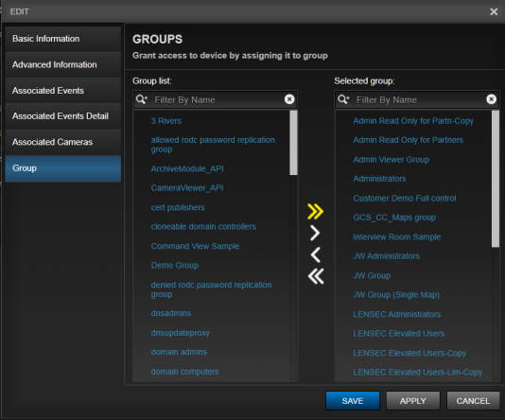Close the EDIT dialog window
Screen dimensions: 505x420
coord(494,12)
